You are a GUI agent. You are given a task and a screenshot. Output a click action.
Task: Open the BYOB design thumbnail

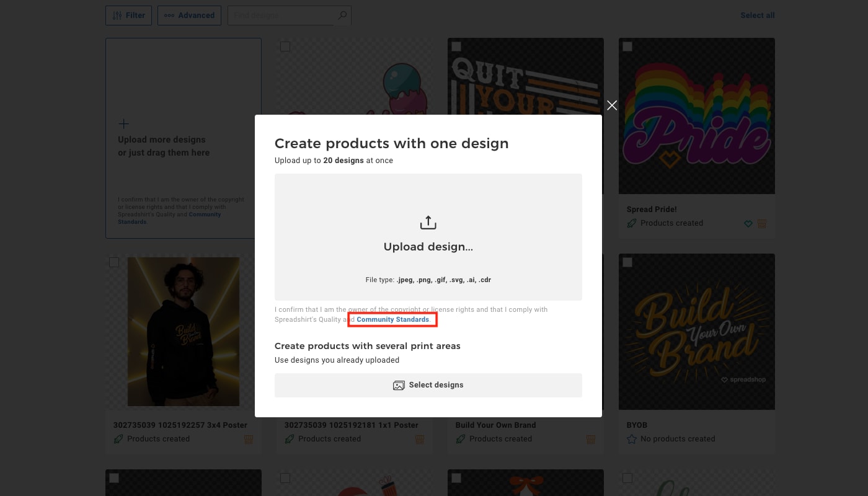[x=696, y=332]
